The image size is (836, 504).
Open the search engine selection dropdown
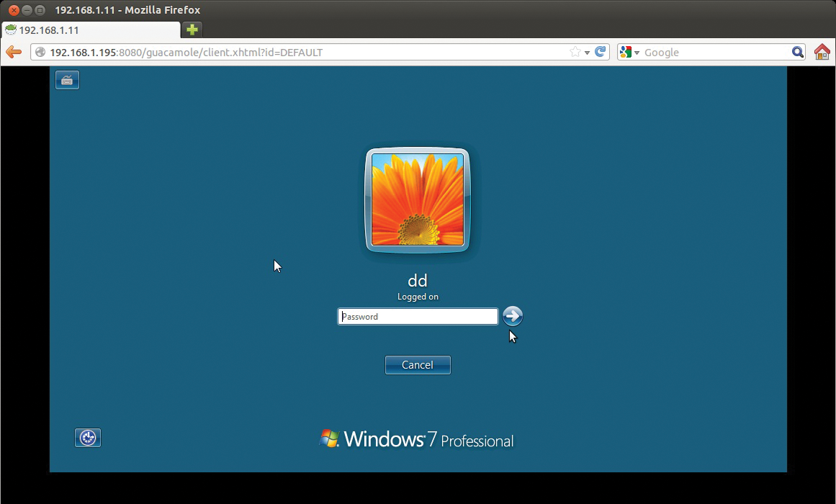click(x=636, y=52)
